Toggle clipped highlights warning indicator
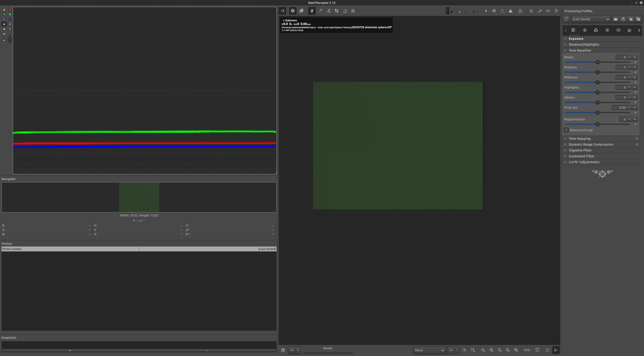 [x=510, y=11]
